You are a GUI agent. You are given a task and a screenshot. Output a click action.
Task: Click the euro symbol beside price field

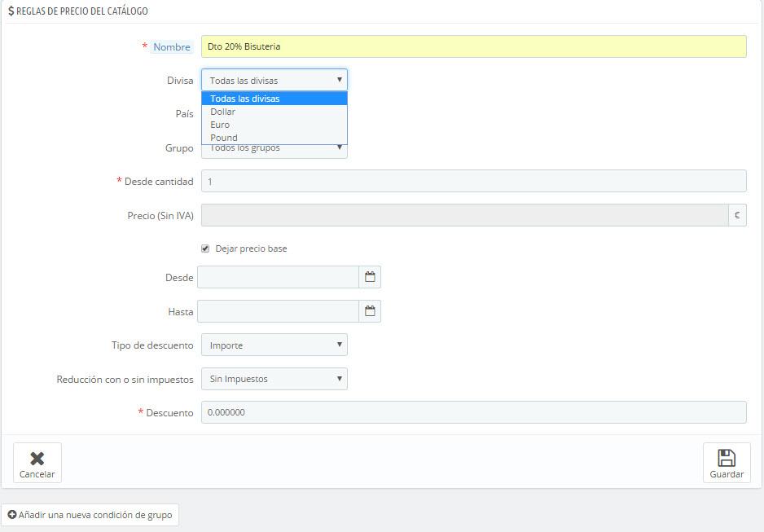(737, 215)
